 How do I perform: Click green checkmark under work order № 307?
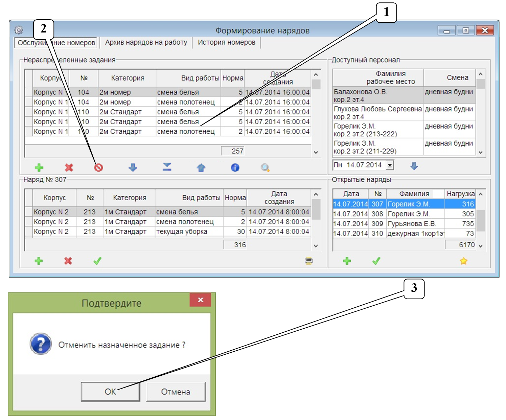97,261
